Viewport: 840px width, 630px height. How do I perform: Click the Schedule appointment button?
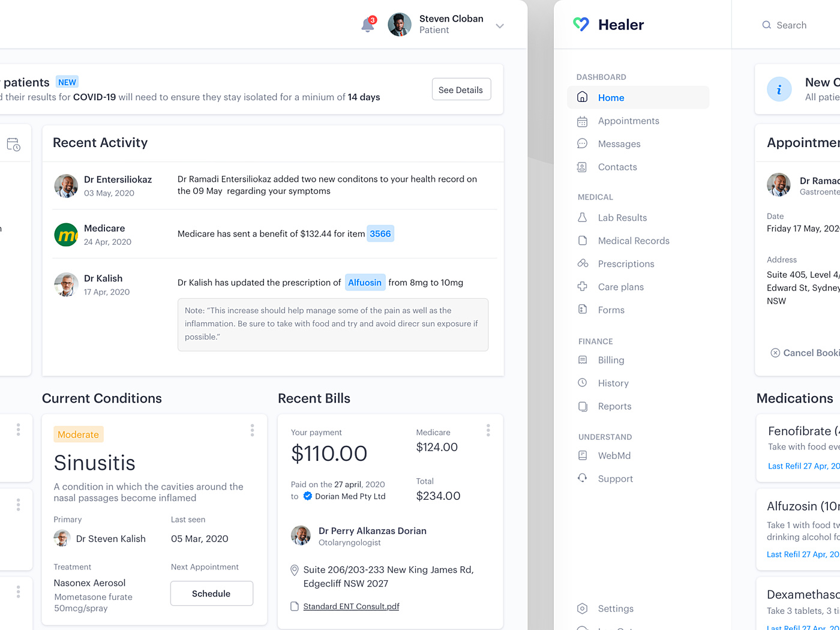pyautogui.click(x=211, y=593)
